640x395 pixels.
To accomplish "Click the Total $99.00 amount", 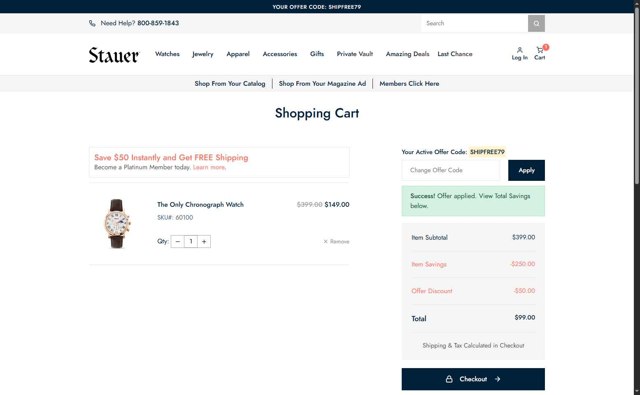I will 525,317.
